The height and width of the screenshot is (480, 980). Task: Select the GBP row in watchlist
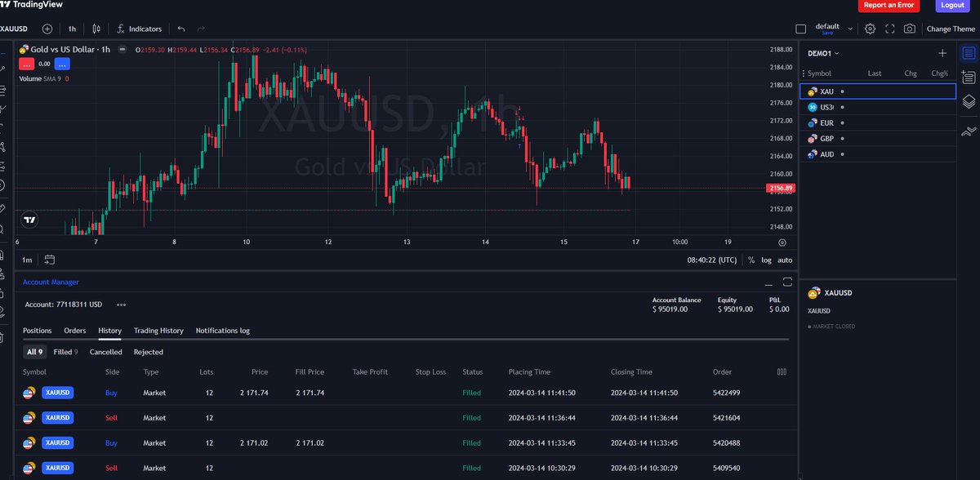[x=878, y=138]
